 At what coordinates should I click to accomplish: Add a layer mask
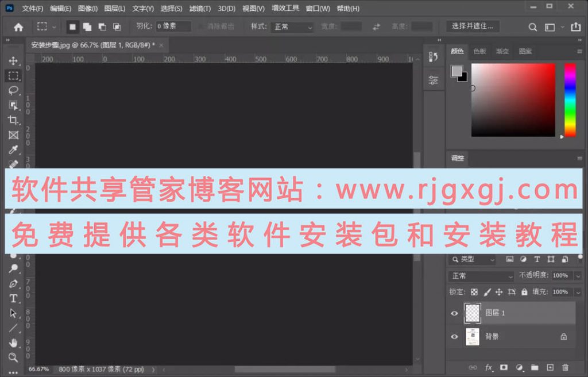pos(504,367)
